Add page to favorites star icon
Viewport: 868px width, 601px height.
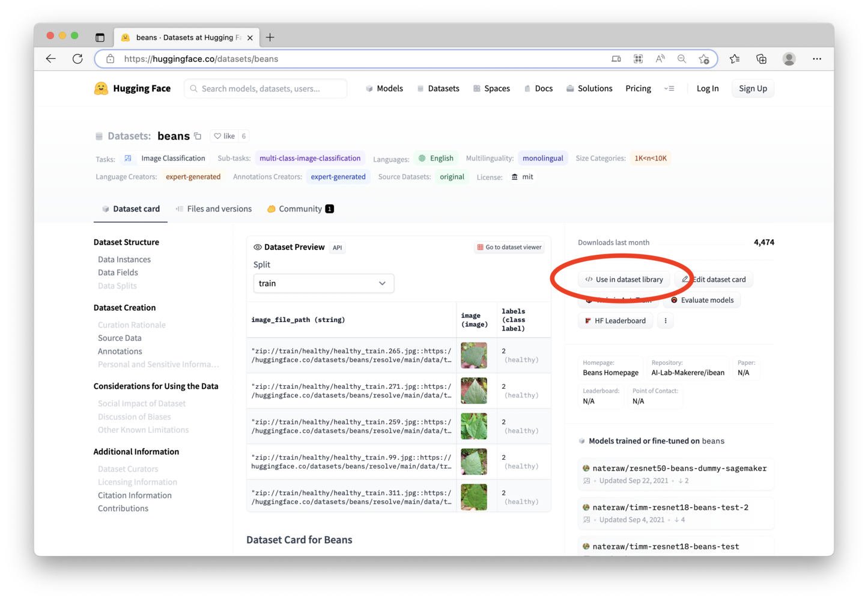pos(704,59)
